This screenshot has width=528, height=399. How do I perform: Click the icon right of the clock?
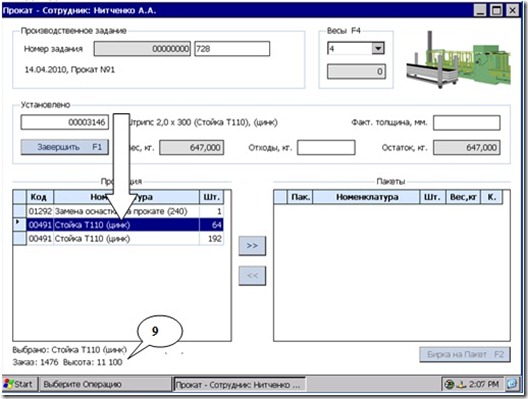(x=512, y=384)
